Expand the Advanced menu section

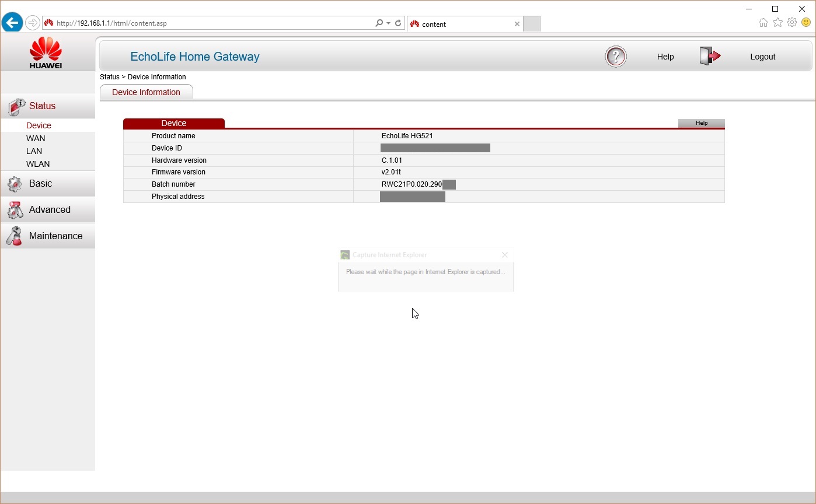[x=48, y=209]
